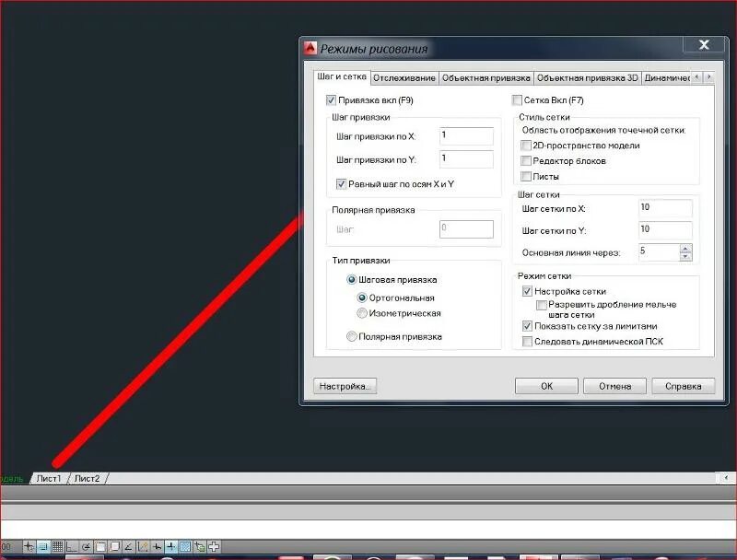Toggle Transparency icon in status bar
The width and height of the screenshot is (737, 560).
(x=185, y=546)
